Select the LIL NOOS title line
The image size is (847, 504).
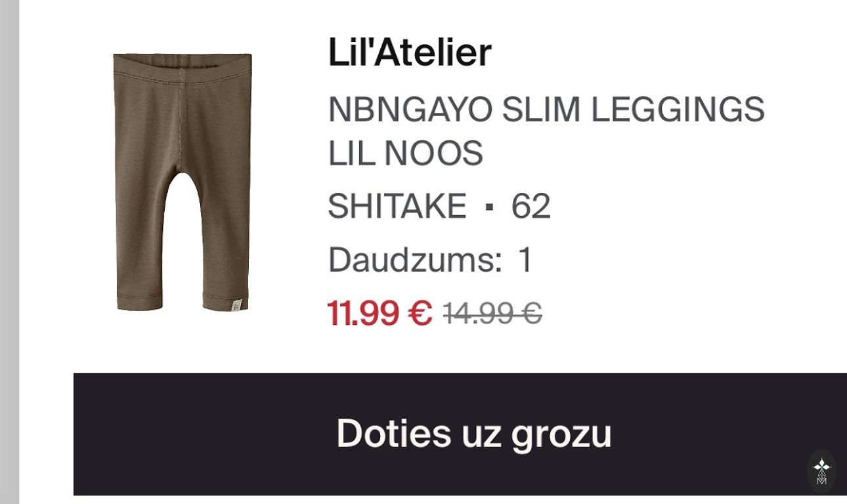[x=406, y=154]
